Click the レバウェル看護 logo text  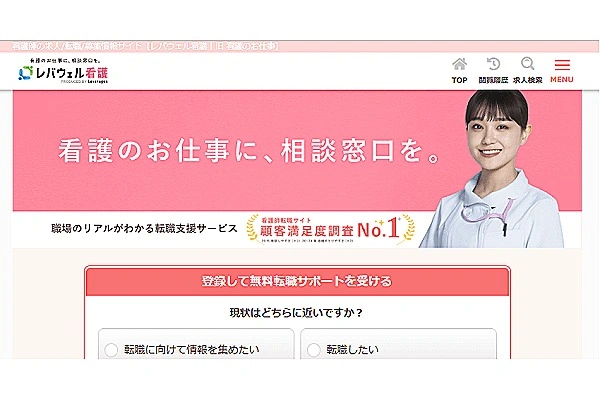click(x=72, y=73)
